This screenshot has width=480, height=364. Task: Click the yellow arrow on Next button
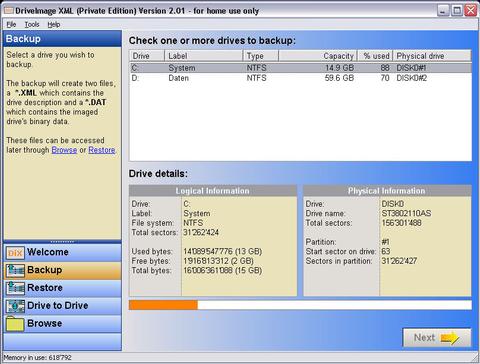(x=450, y=338)
